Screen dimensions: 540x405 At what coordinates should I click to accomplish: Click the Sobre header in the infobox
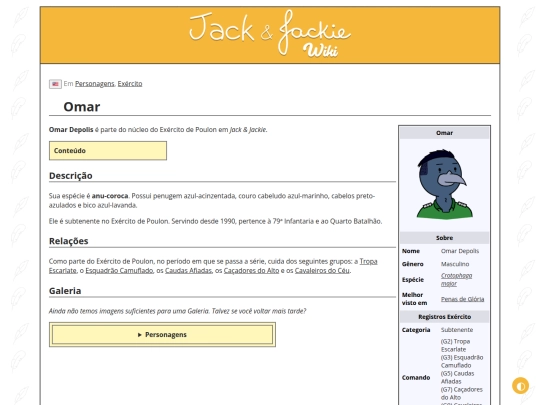(444, 238)
